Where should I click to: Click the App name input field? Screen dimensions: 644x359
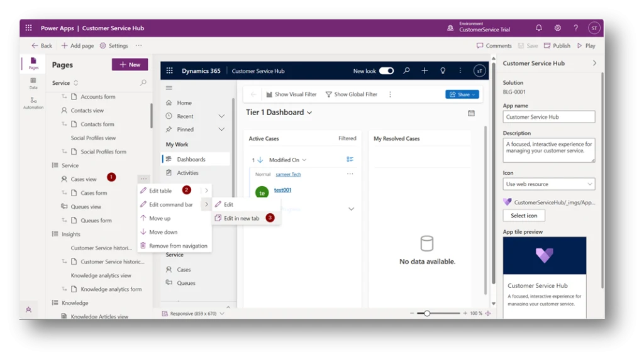coord(548,117)
